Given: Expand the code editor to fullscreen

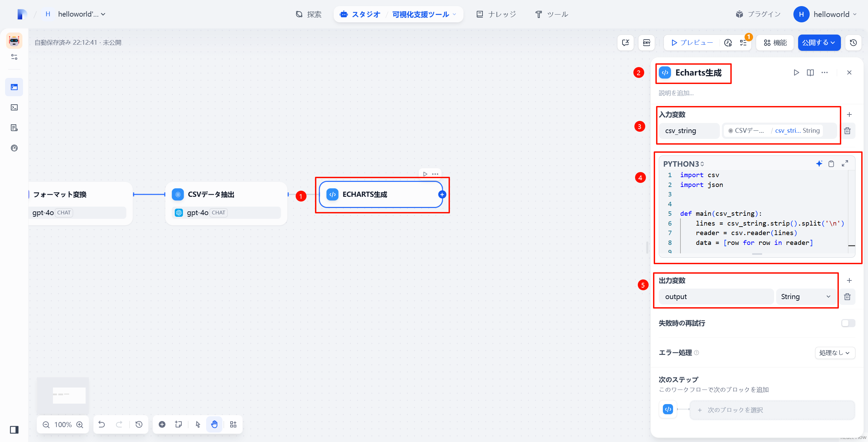Looking at the screenshot, I should pos(845,164).
